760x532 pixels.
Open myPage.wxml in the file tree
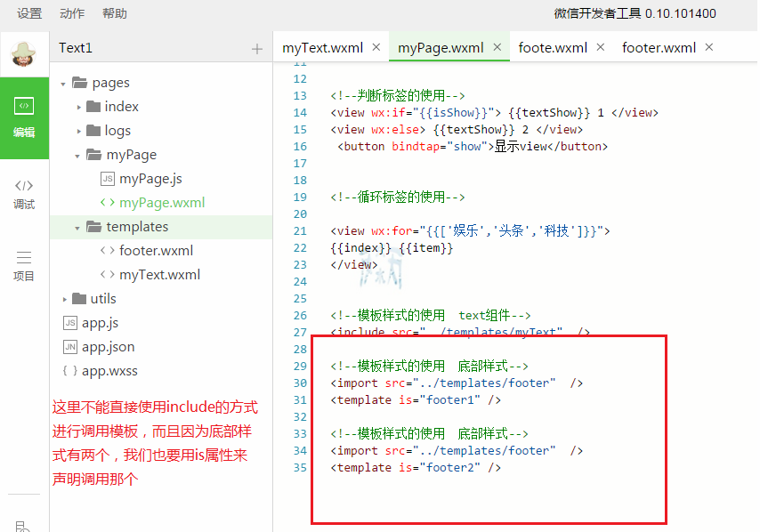162,203
